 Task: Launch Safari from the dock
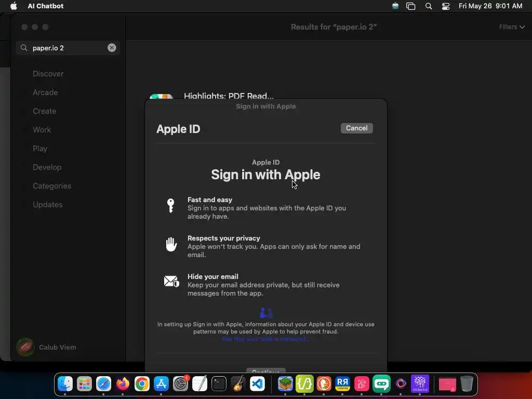click(103, 384)
